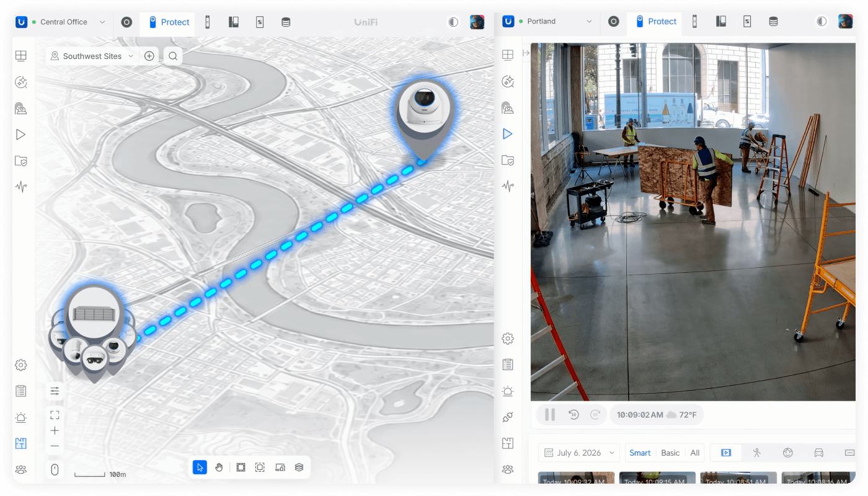Open the July 6, 2026 date picker

(x=579, y=453)
